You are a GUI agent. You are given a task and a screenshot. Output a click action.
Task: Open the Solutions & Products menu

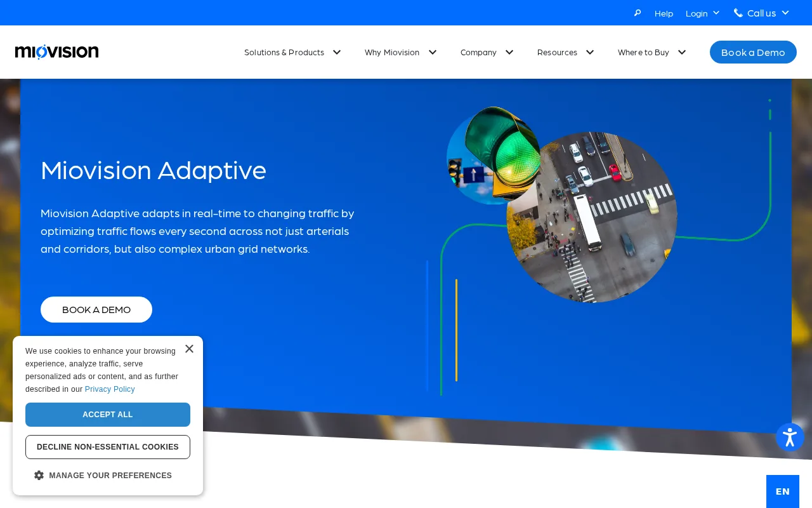[x=284, y=52]
